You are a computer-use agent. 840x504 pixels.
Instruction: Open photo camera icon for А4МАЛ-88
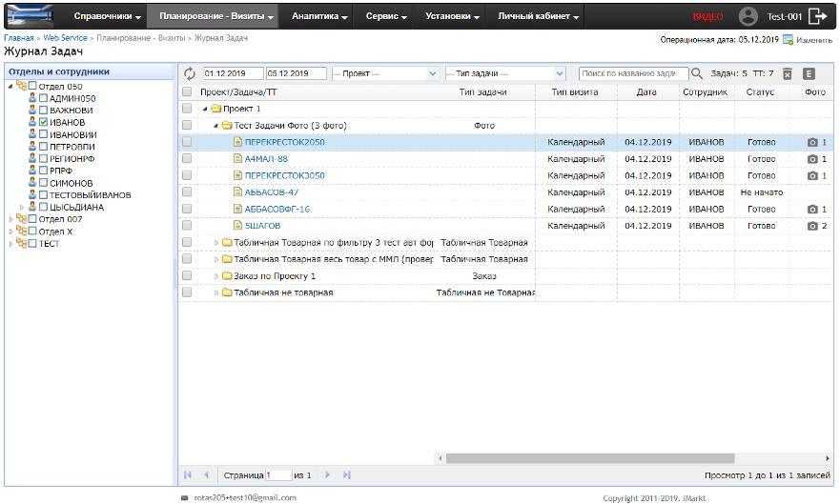(x=812, y=159)
